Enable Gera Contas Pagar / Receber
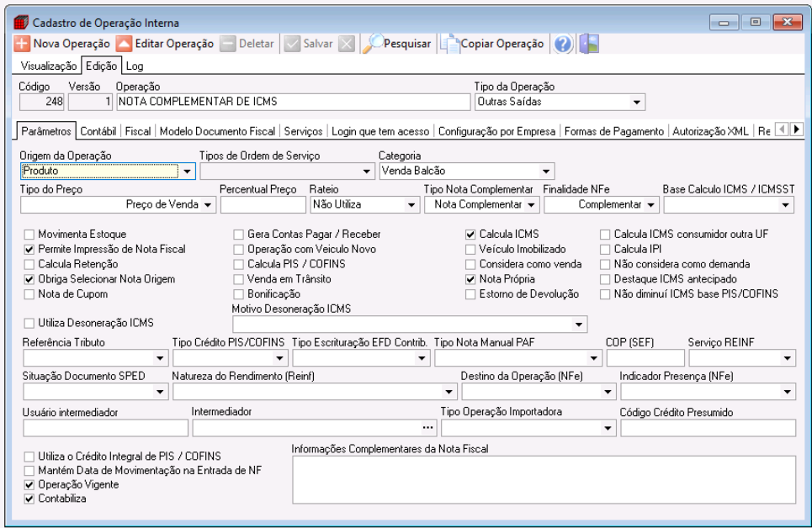812x528 pixels. click(x=238, y=235)
